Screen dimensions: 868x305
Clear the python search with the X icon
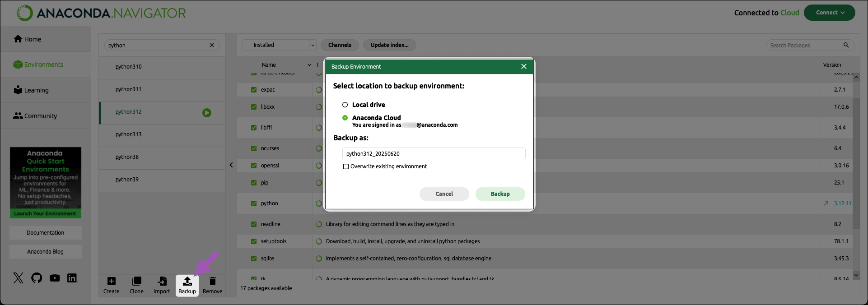[212, 45]
